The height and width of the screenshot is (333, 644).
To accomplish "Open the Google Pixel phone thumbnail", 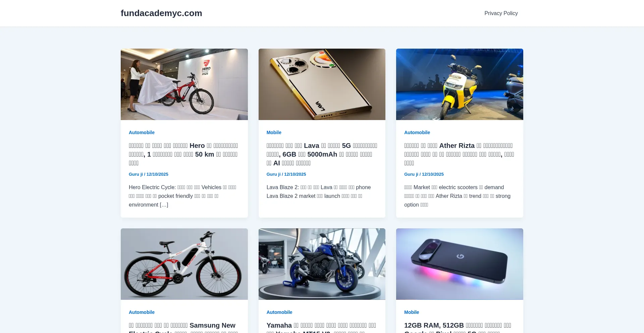I will click(460, 264).
